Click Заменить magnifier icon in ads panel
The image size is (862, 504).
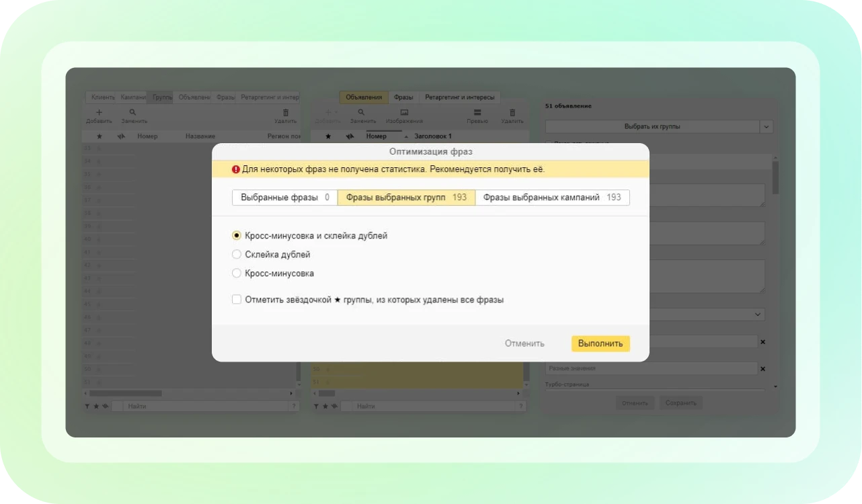click(x=362, y=113)
